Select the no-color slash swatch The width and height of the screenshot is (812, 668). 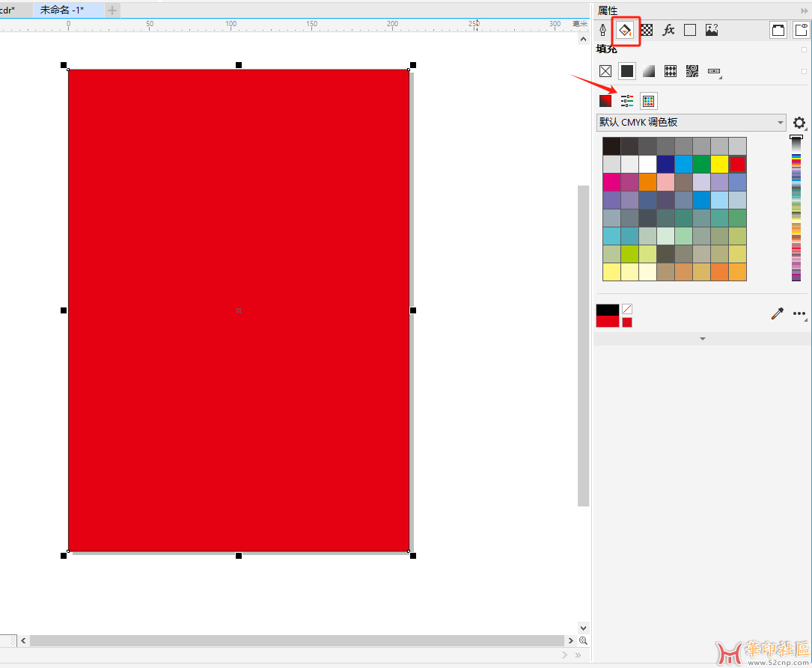click(x=627, y=309)
